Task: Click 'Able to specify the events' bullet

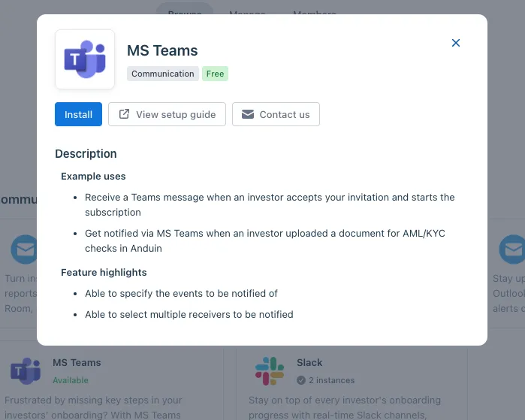Action: [181, 293]
